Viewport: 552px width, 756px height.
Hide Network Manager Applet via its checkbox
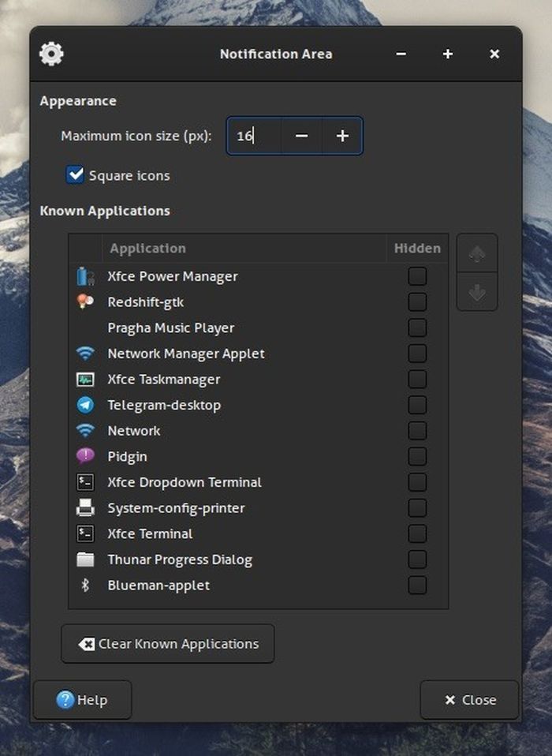coord(417,354)
